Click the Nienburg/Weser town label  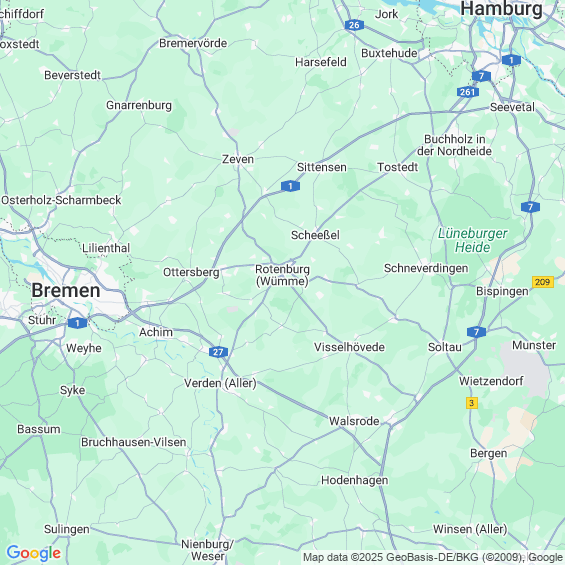pyautogui.click(x=208, y=550)
